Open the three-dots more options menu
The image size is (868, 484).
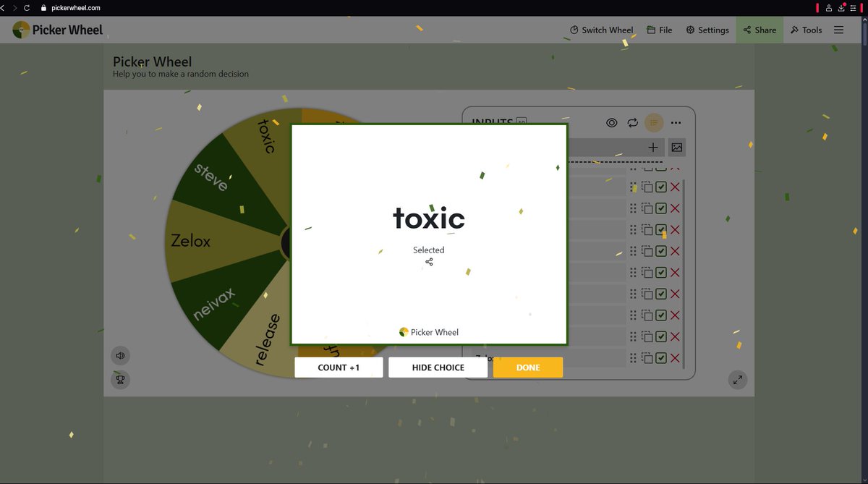pyautogui.click(x=676, y=123)
